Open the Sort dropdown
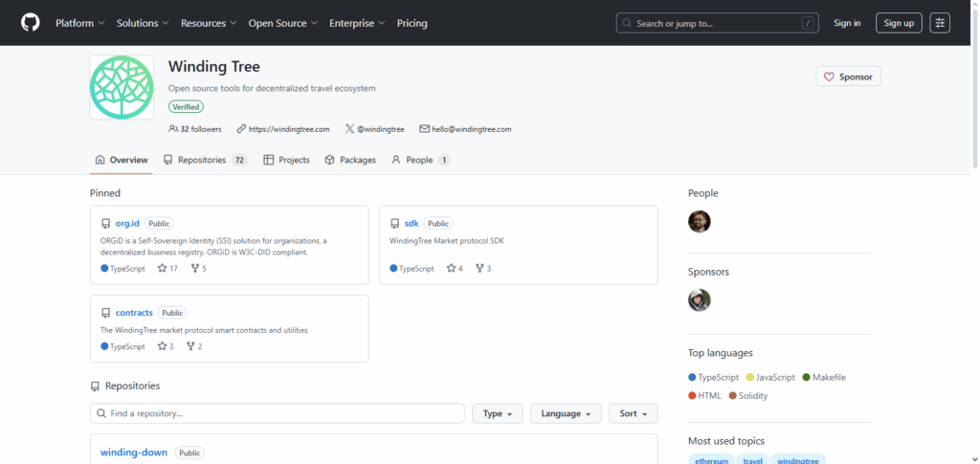 (x=633, y=413)
